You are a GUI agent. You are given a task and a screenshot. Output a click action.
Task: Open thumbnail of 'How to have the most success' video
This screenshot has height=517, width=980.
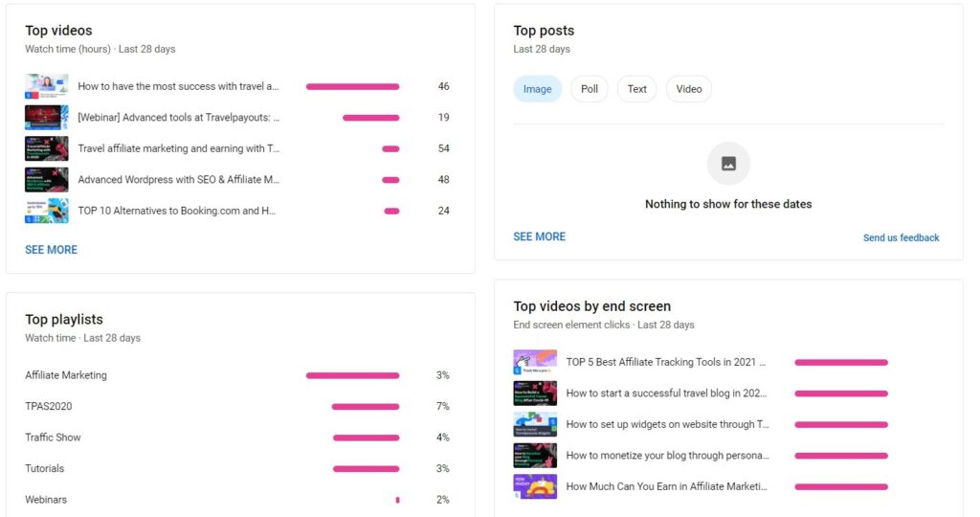click(x=46, y=86)
